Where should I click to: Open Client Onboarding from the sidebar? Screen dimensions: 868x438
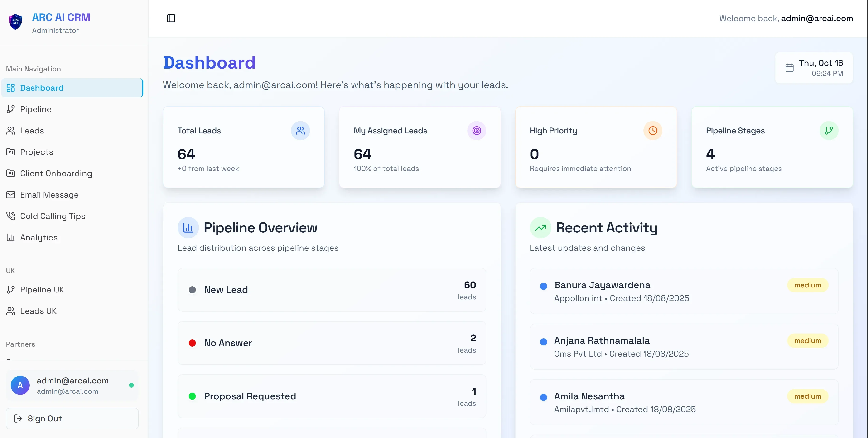pos(56,173)
